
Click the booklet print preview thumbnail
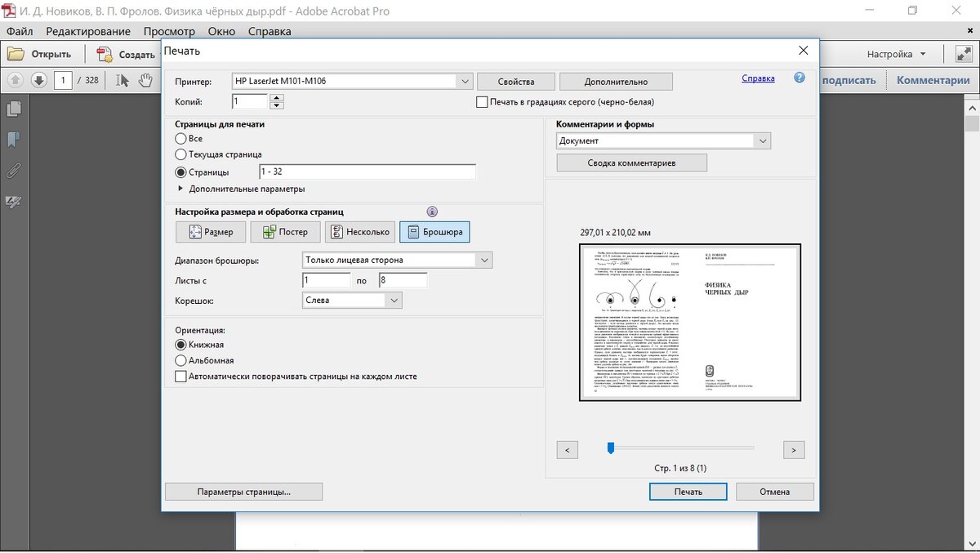tap(690, 323)
